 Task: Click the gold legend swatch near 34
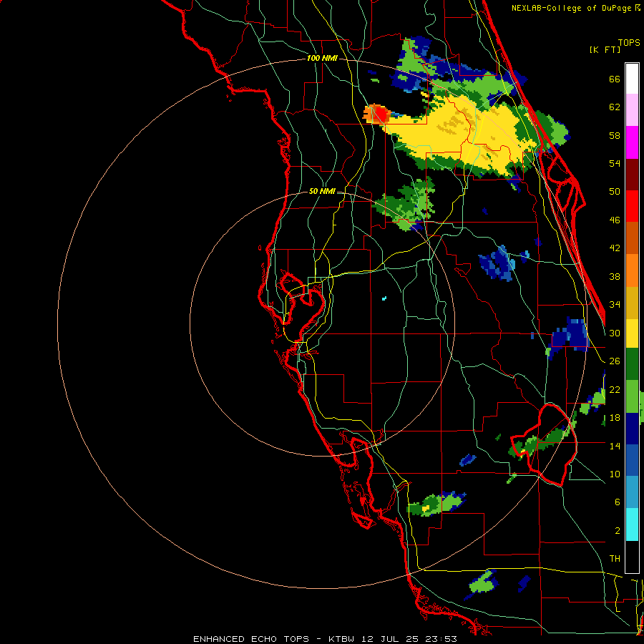tap(632, 302)
